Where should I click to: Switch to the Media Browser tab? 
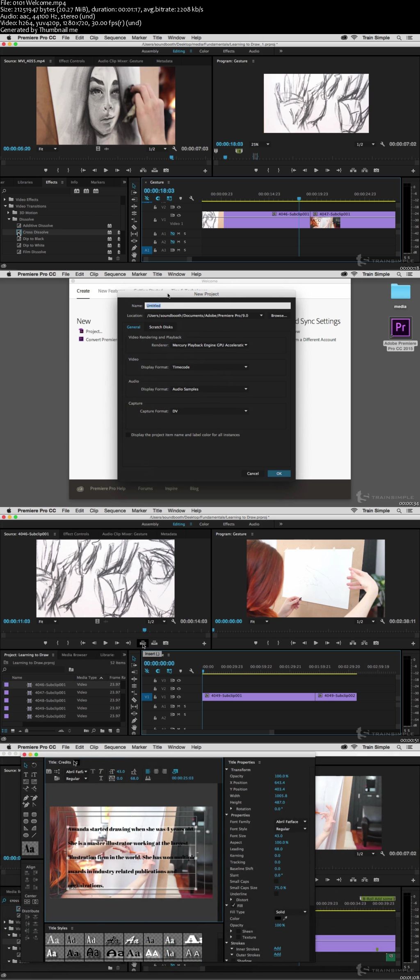pyautogui.click(x=74, y=655)
